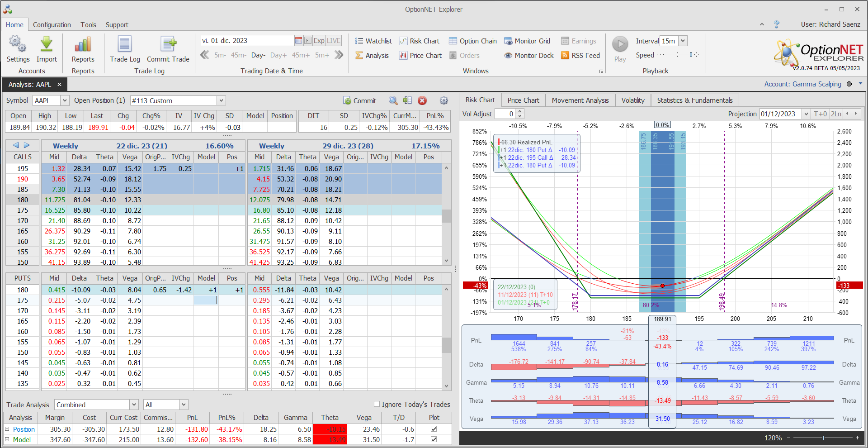Viewport: 868px width, 448px height.
Task: Open the Price Chart window from ribbon
Action: 420,55
